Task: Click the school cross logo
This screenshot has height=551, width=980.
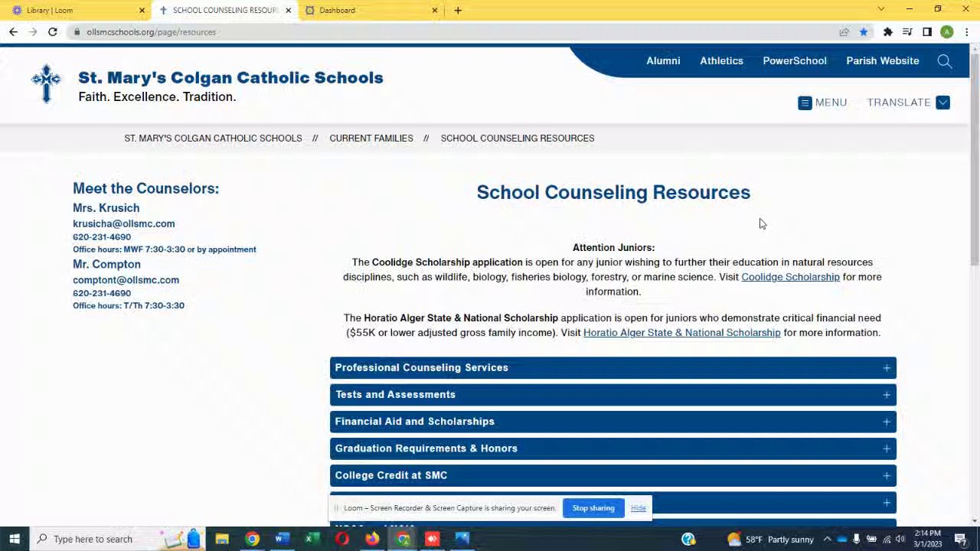Action: pos(46,83)
